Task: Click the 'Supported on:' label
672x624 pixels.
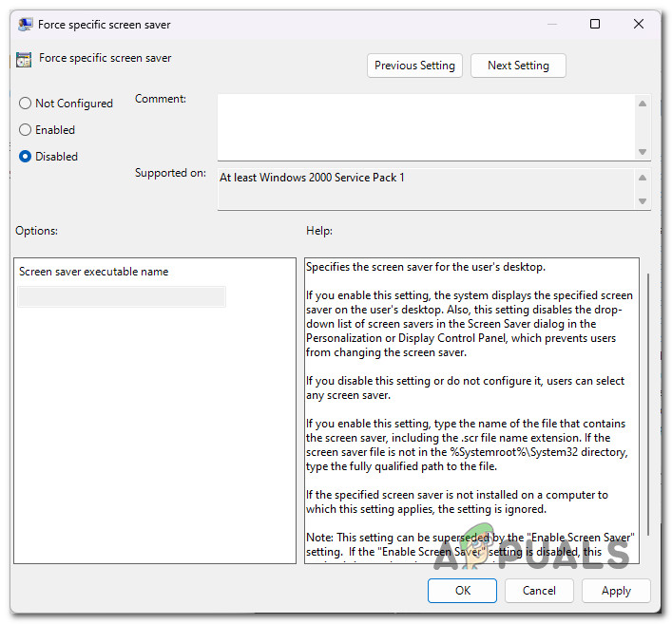Action: (170, 173)
